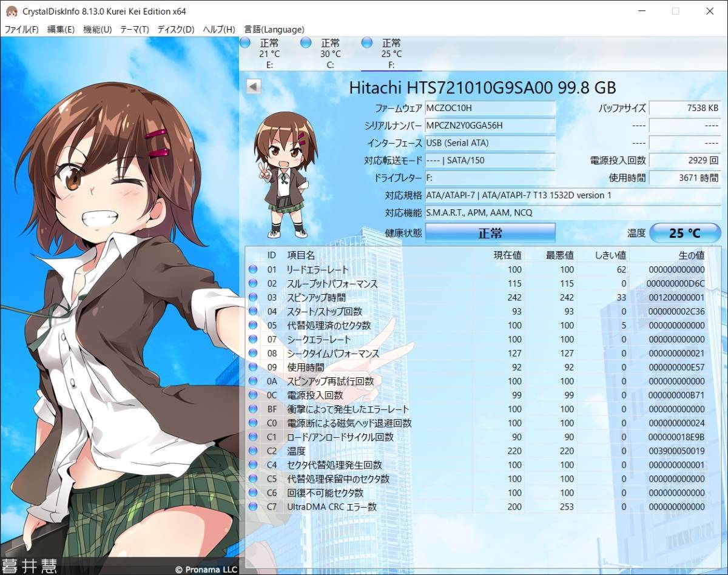The width and height of the screenshot is (728, 575).
Task: Click status orb for ID 0A スピンアップ再試行回数
Action: coord(253,381)
